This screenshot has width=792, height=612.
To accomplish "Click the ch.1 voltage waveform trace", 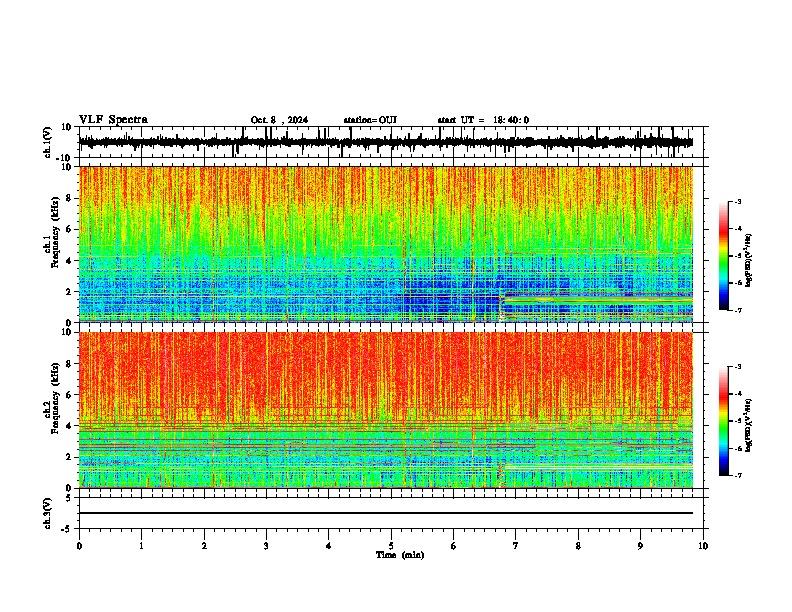I will coord(386,142).
